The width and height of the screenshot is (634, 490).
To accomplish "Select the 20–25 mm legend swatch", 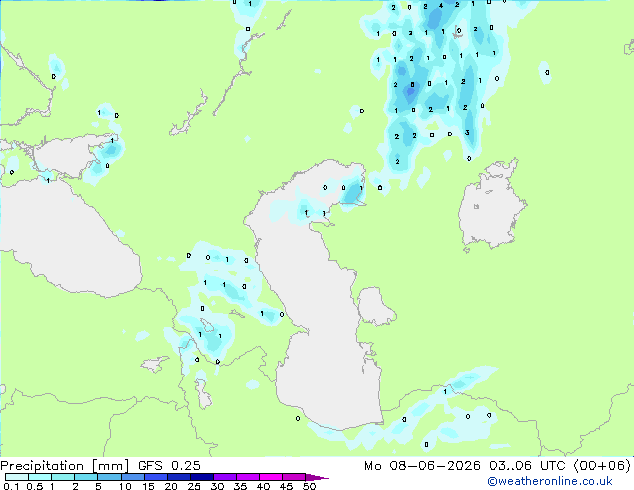I will click(x=178, y=477).
